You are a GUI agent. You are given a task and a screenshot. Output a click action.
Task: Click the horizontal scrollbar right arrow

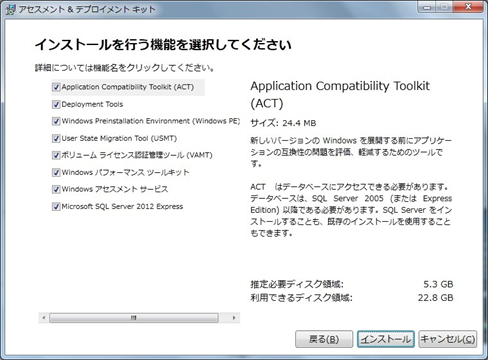pyautogui.click(x=234, y=318)
